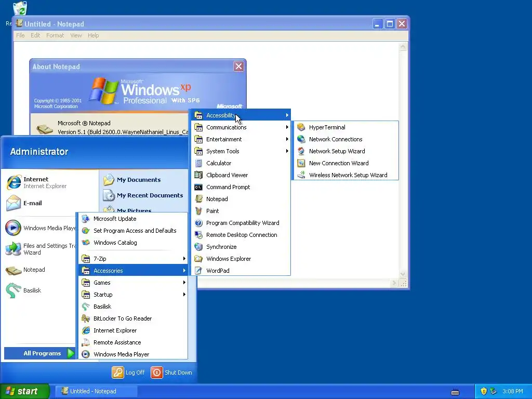The height and width of the screenshot is (399, 532).
Task: Open Set Program Access and Defaults icon
Action: [x=86, y=231]
